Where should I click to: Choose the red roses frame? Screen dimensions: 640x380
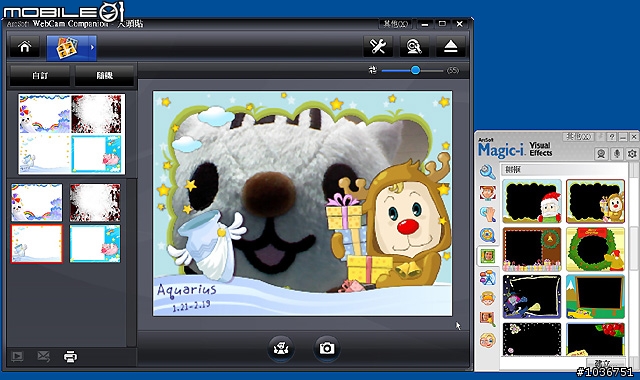(596, 339)
